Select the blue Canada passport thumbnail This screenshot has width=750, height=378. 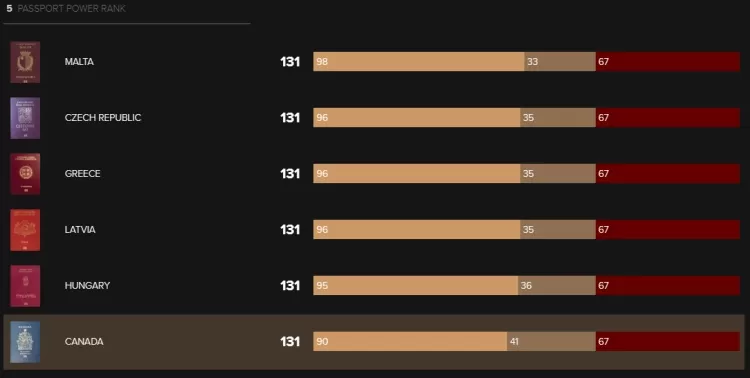click(25, 342)
